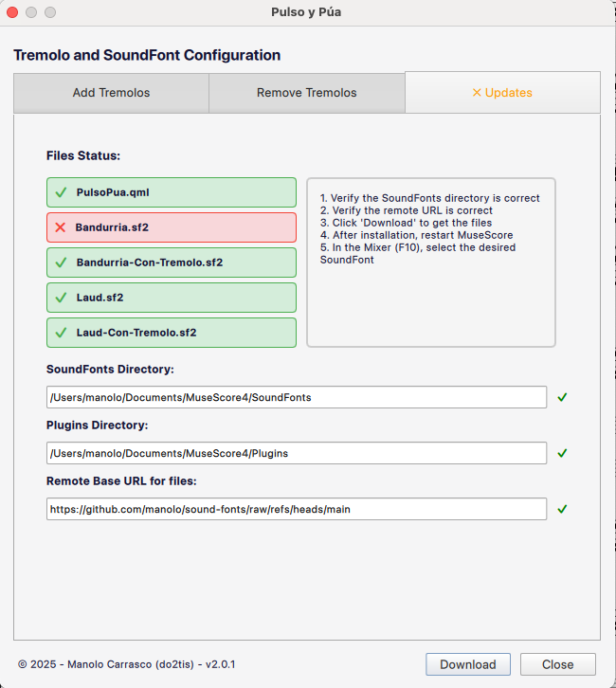
Task: Click the Close button
Action: [557, 664]
